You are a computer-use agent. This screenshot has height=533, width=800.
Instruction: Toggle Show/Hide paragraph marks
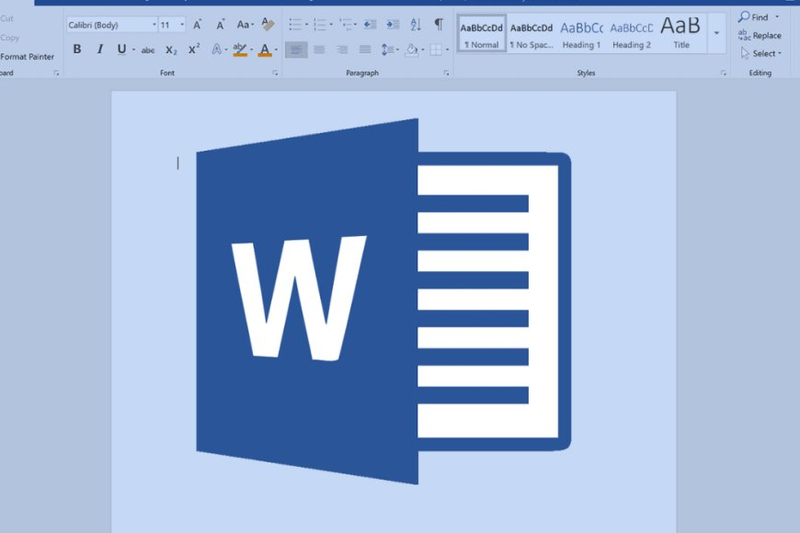click(x=438, y=24)
